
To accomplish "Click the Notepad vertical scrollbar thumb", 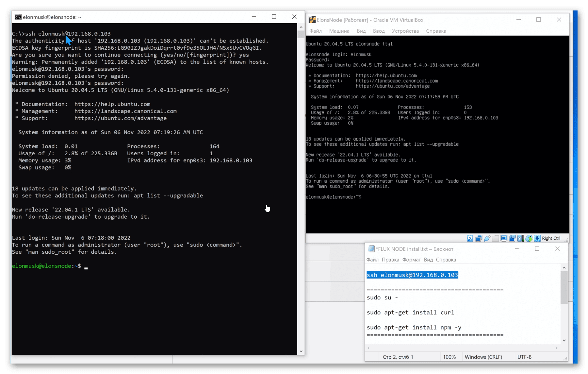I will click(x=564, y=287).
